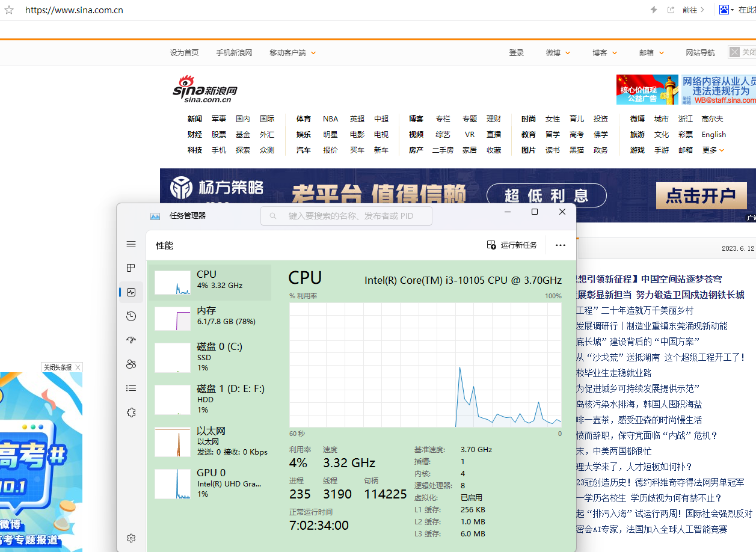Expand 移动客户端 dropdown
The height and width of the screenshot is (552, 756).
(293, 53)
